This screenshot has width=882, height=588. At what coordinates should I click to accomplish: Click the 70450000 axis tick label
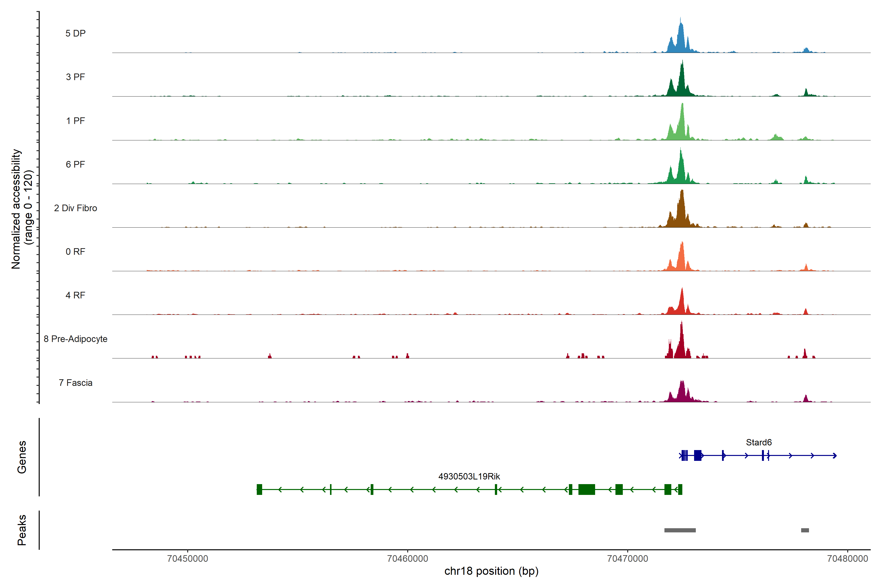coord(187,558)
